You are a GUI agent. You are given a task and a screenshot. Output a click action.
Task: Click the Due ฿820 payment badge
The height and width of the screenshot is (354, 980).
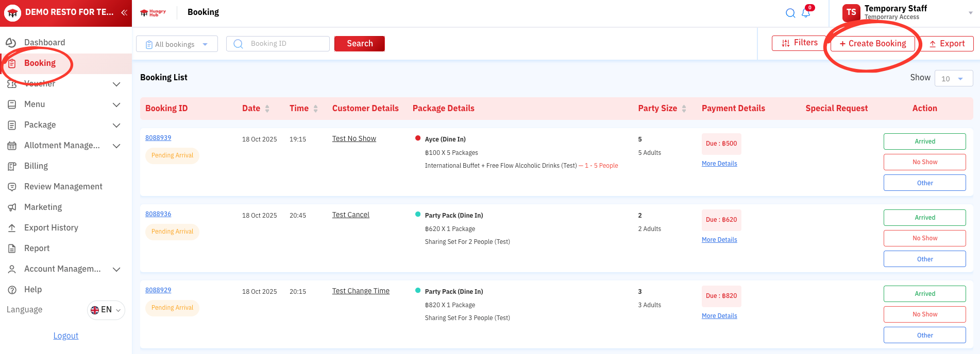click(721, 296)
